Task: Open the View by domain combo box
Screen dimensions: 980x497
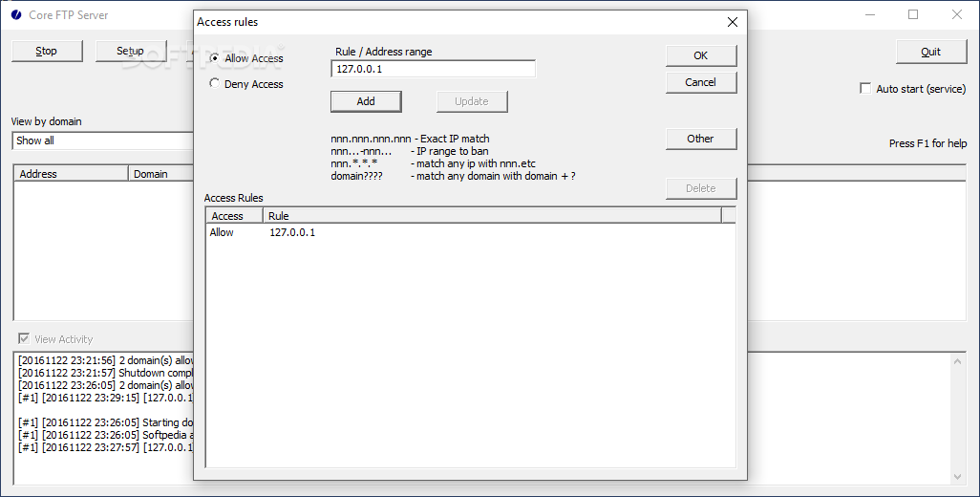Action: (103, 140)
